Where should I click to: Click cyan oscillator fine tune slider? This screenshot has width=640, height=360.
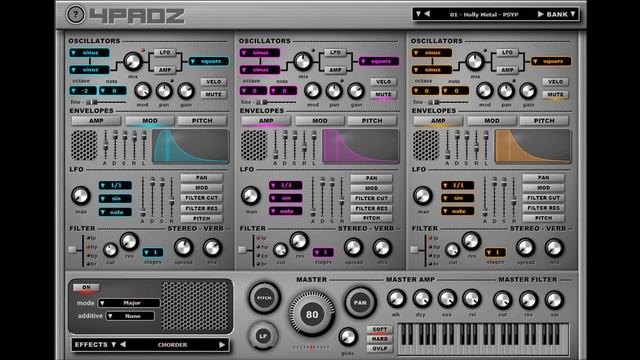pos(106,102)
